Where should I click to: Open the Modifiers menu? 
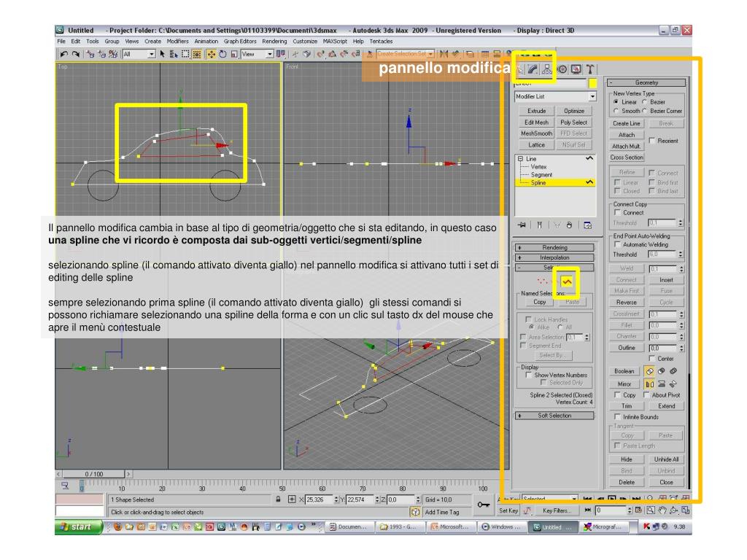coord(178,42)
